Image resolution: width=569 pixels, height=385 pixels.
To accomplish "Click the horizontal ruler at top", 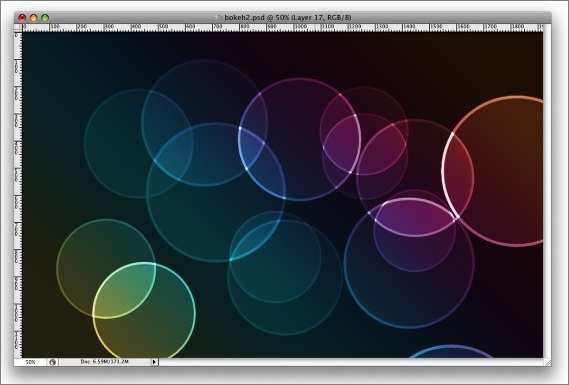I will coord(283,28).
